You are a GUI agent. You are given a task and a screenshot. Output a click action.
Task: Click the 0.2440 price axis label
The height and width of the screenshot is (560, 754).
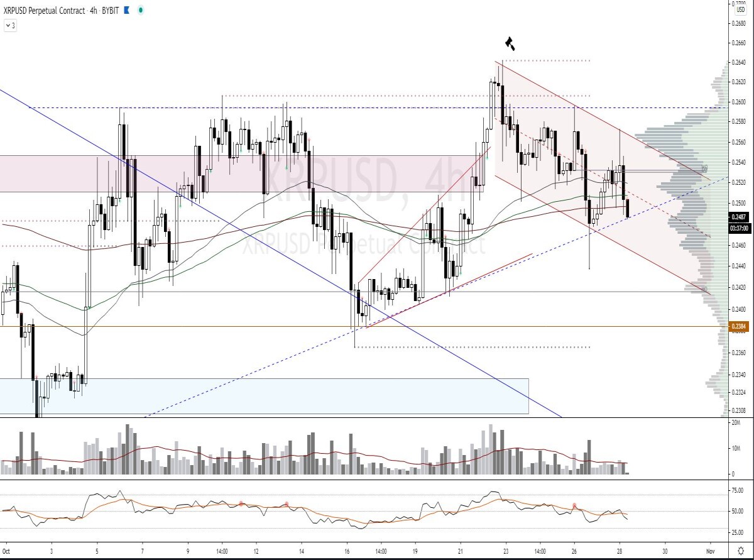click(738, 266)
